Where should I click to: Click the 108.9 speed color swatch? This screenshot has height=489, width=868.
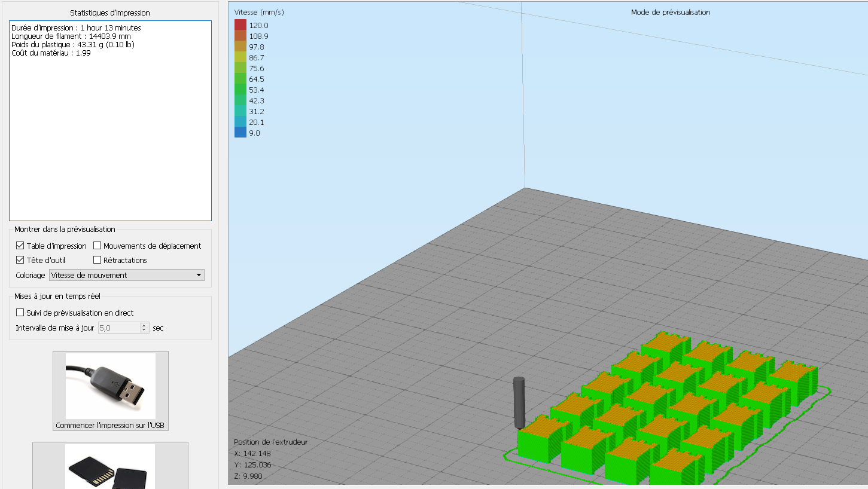coord(240,36)
